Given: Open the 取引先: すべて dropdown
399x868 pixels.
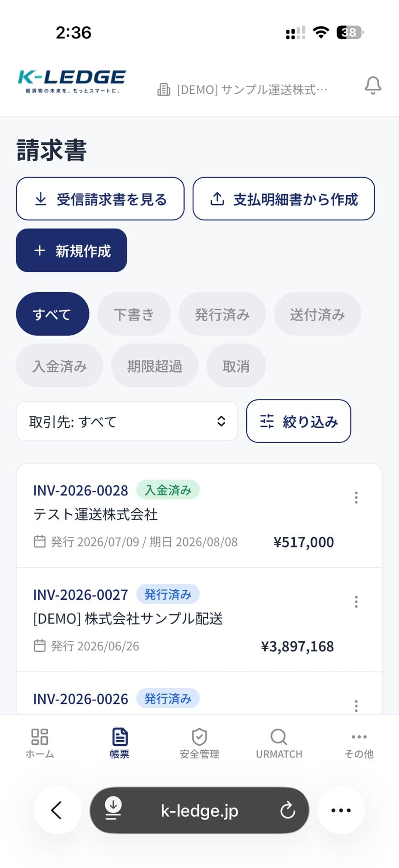Looking at the screenshot, I should coord(127,421).
